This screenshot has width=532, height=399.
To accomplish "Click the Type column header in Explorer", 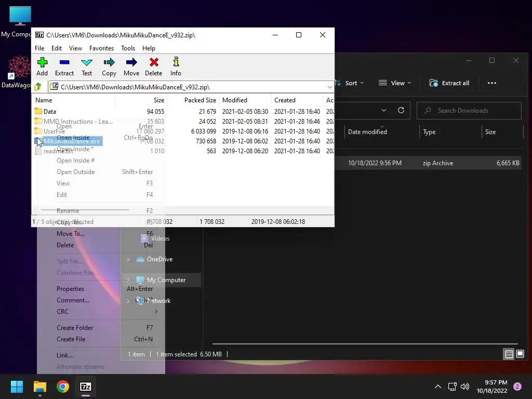I will pos(450,131).
